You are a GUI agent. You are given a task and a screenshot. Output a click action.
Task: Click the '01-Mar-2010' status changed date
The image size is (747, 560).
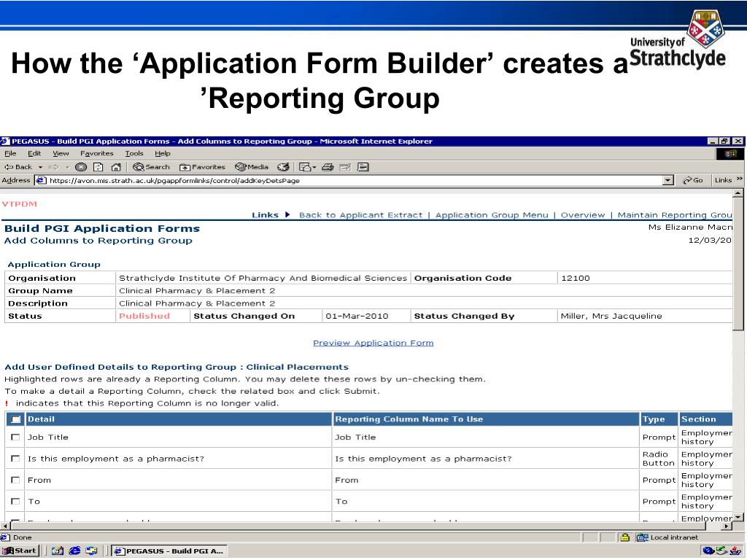pyautogui.click(x=357, y=316)
